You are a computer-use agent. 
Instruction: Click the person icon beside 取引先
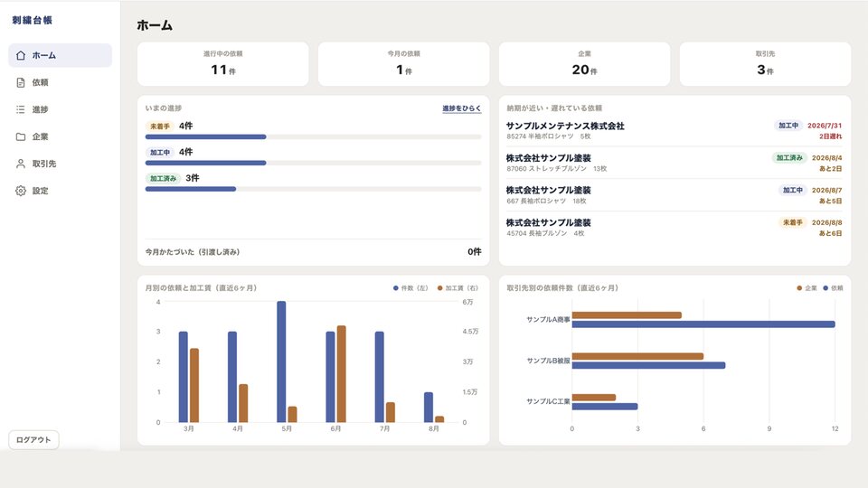tap(21, 164)
